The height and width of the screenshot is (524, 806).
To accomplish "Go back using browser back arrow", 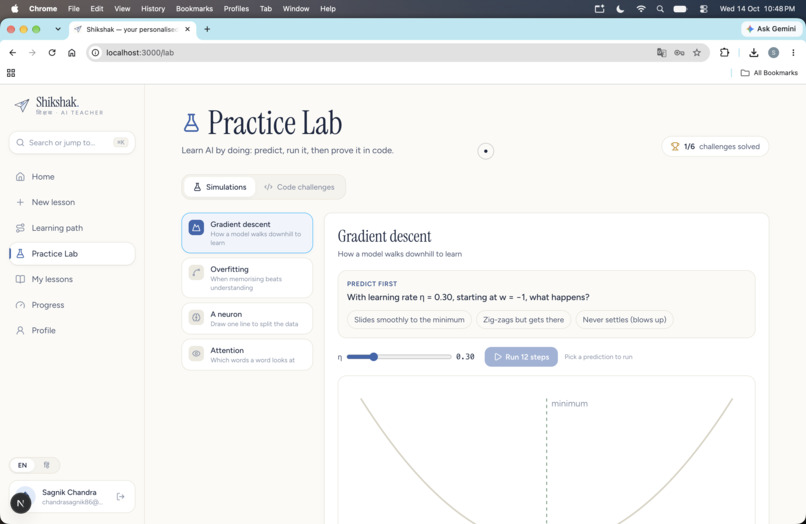I will (x=13, y=52).
